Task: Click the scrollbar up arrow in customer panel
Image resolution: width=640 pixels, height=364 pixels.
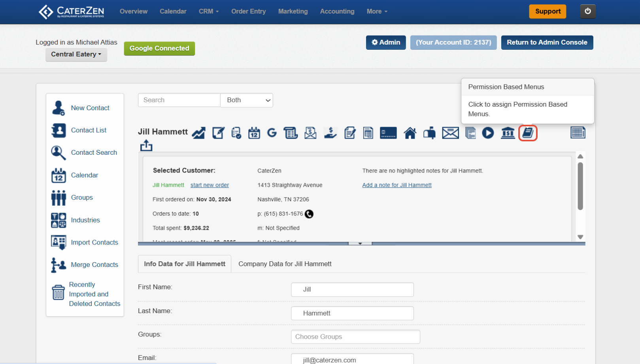Action: (x=580, y=156)
